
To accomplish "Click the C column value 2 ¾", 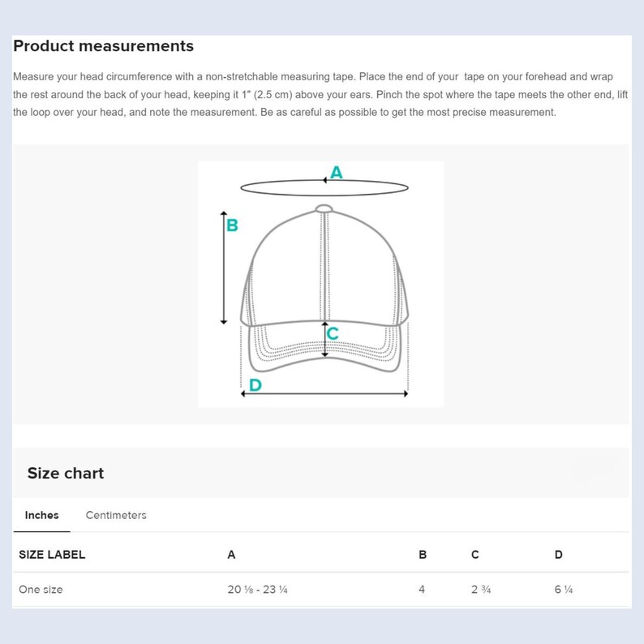I will [481, 590].
